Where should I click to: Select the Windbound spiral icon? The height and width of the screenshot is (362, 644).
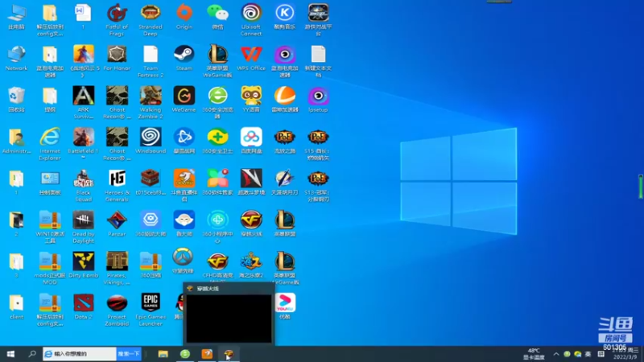(151, 141)
